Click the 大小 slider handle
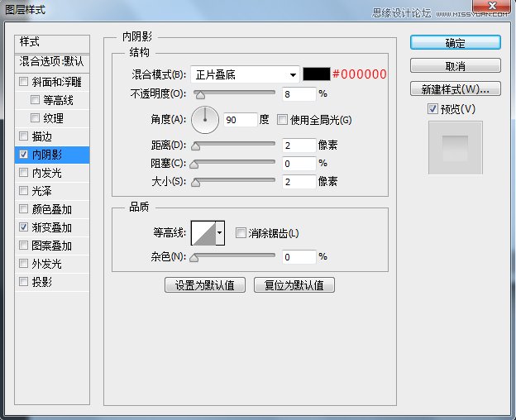This screenshot has width=516, height=420. tap(195, 183)
